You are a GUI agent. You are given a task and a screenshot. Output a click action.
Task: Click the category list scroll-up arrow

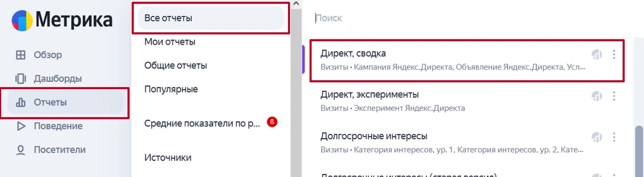pyautogui.click(x=296, y=4)
